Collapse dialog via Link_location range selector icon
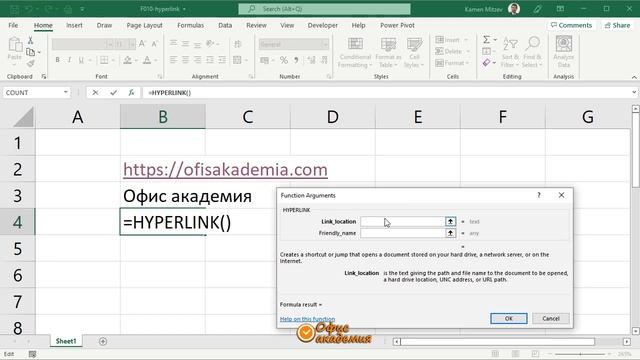 pyautogui.click(x=450, y=222)
